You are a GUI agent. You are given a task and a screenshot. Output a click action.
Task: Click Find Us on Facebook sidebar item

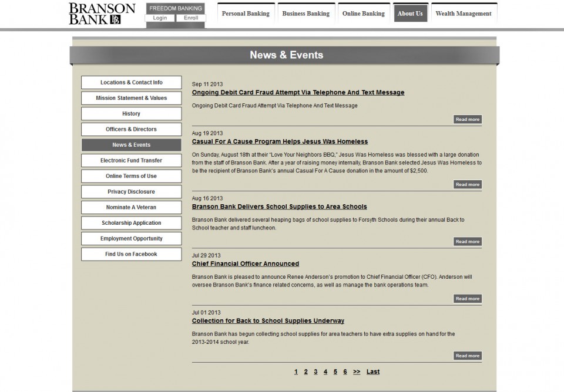coord(131,254)
